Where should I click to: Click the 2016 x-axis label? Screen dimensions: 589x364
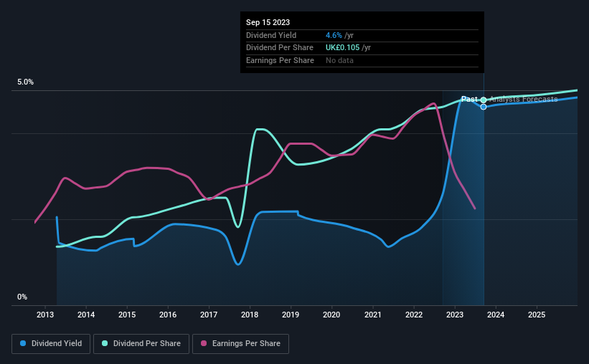(168, 315)
